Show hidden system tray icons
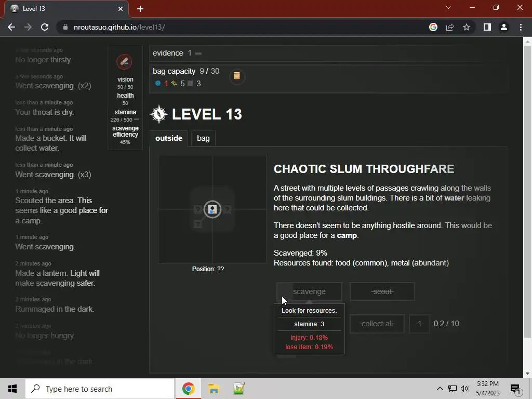 (x=440, y=389)
